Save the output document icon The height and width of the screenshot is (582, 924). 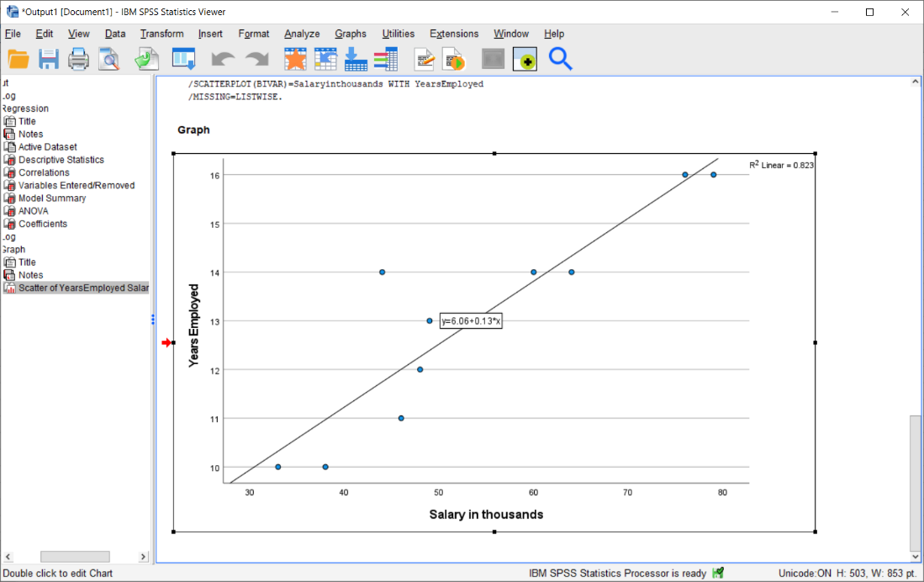pos(48,59)
